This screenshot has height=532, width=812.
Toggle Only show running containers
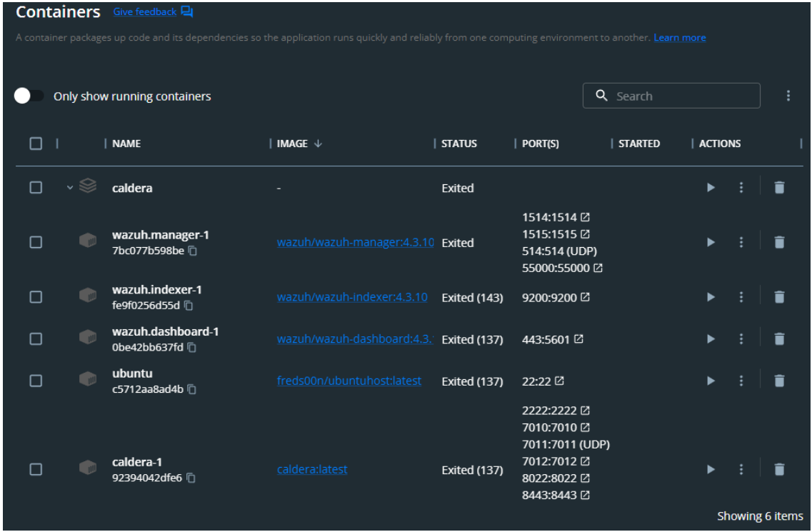29,96
